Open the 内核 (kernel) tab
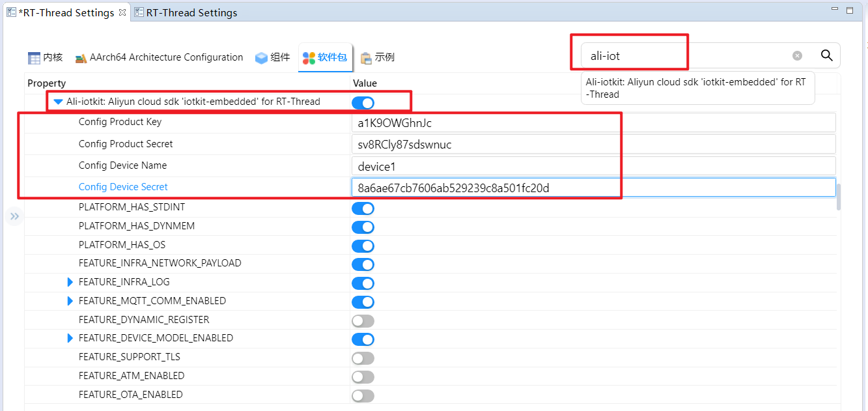This screenshot has width=868, height=411. [45, 57]
